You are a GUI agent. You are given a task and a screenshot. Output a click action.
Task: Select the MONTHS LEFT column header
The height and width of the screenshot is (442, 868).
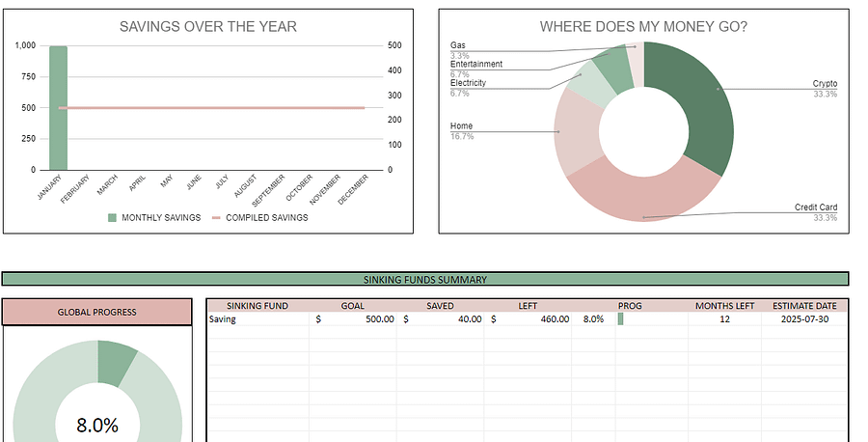724,306
